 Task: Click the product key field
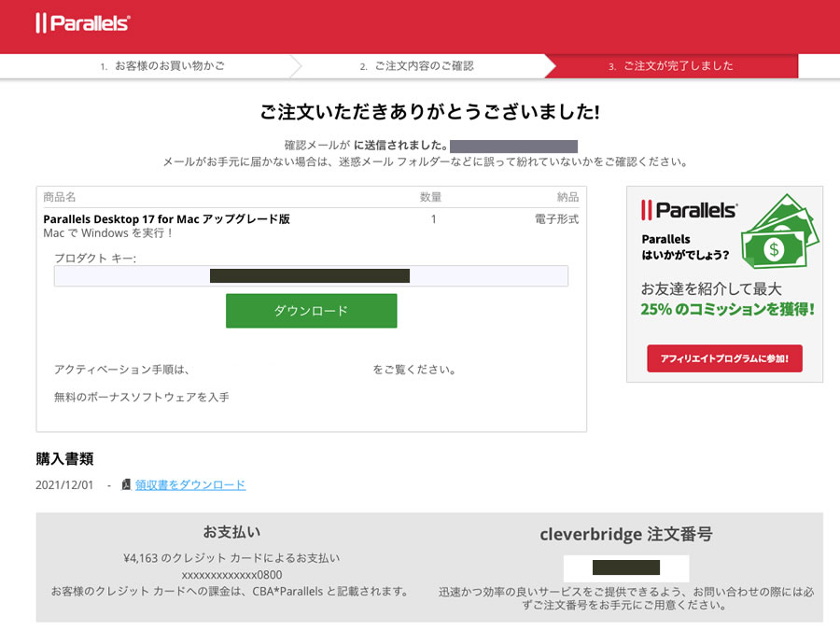[x=311, y=276]
